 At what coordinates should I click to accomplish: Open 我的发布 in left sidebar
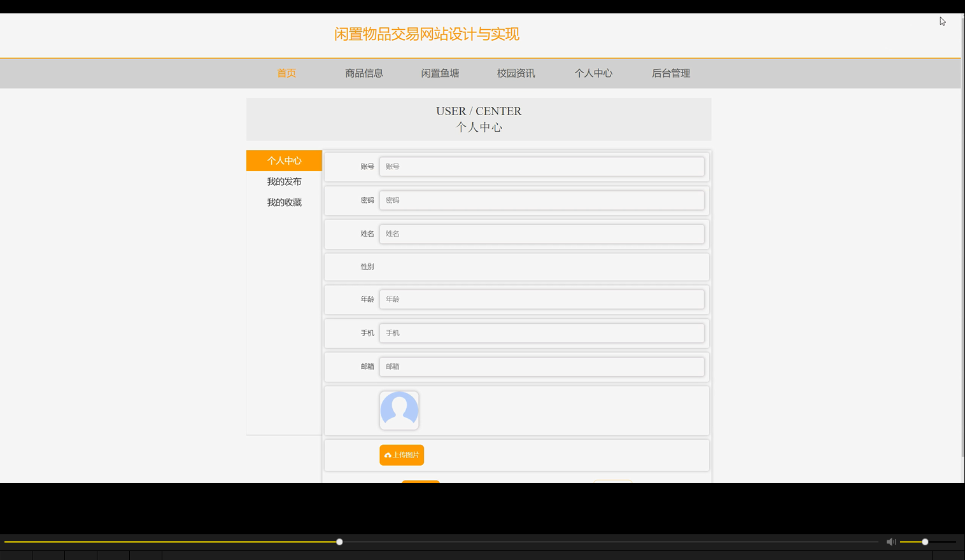pyautogui.click(x=284, y=181)
